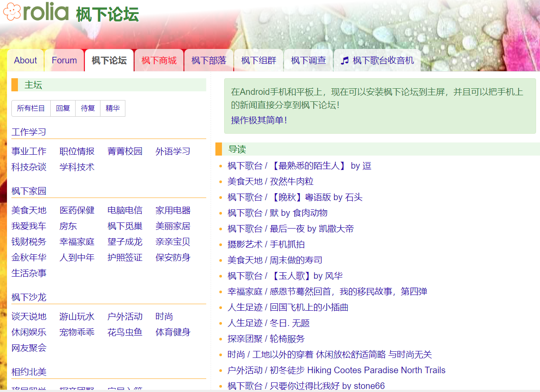Open the 电脑电信 board link
Image resolution: width=540 pixels, height=392 pixels.
click(125, 210)
